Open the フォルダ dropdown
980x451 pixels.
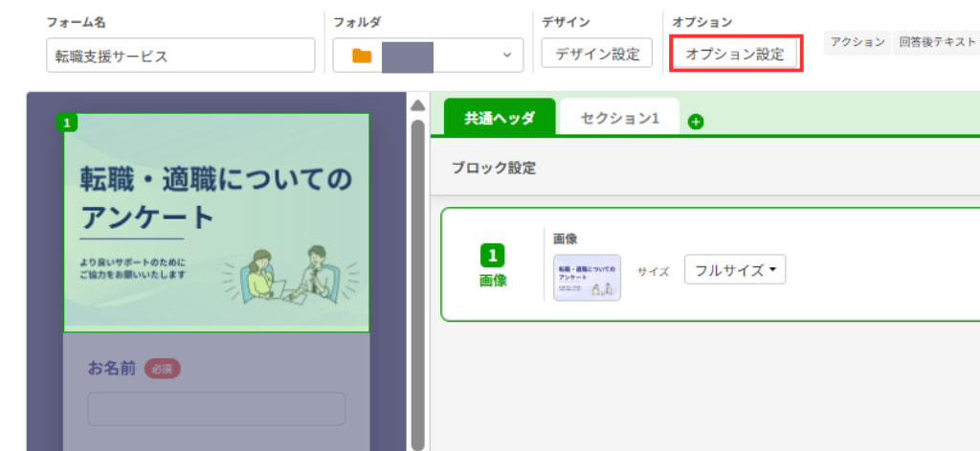pyautogui.click(x=428, y=55)
